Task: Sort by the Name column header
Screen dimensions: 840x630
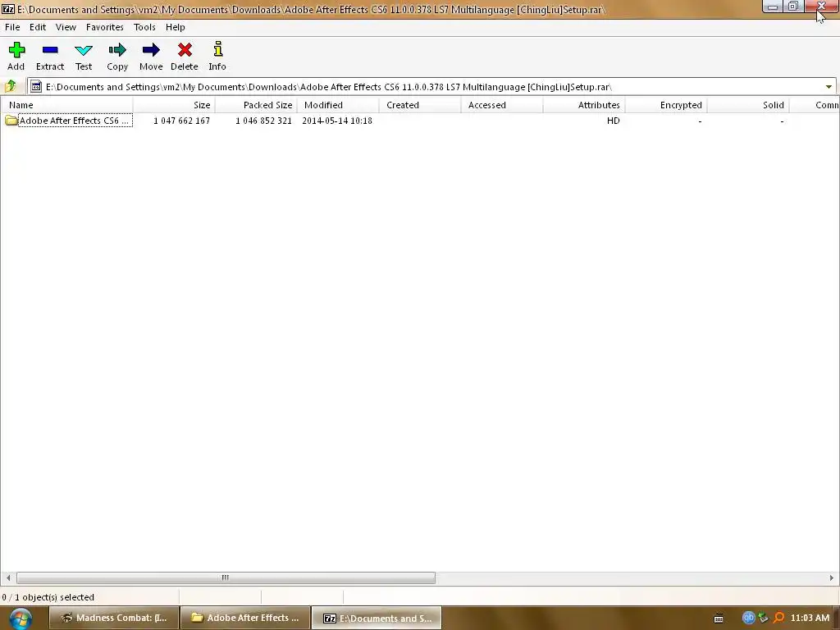Action: [x=66, y=105]
